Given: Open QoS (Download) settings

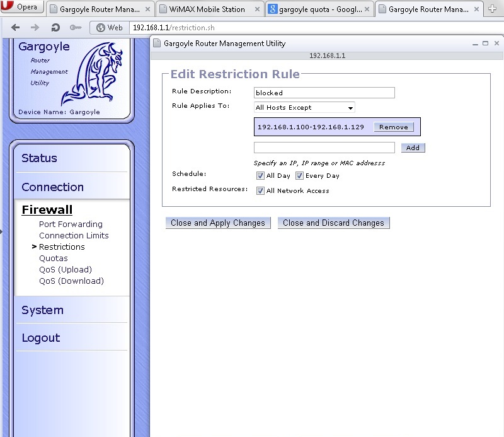Looking at the screenshot, I should 71,281.
